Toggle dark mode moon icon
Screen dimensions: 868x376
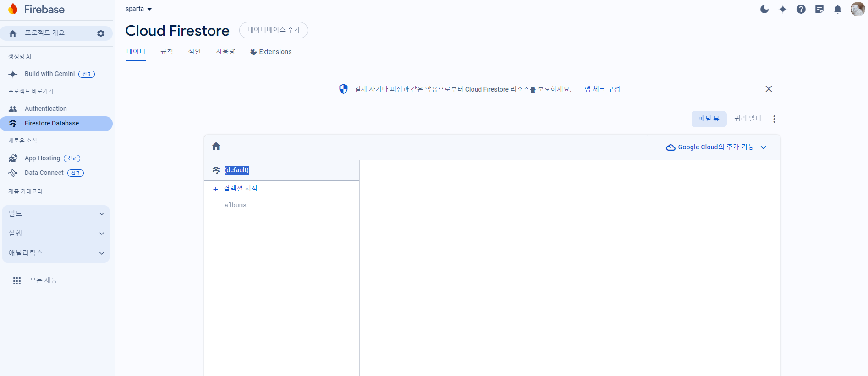click(x=764, y=9)
